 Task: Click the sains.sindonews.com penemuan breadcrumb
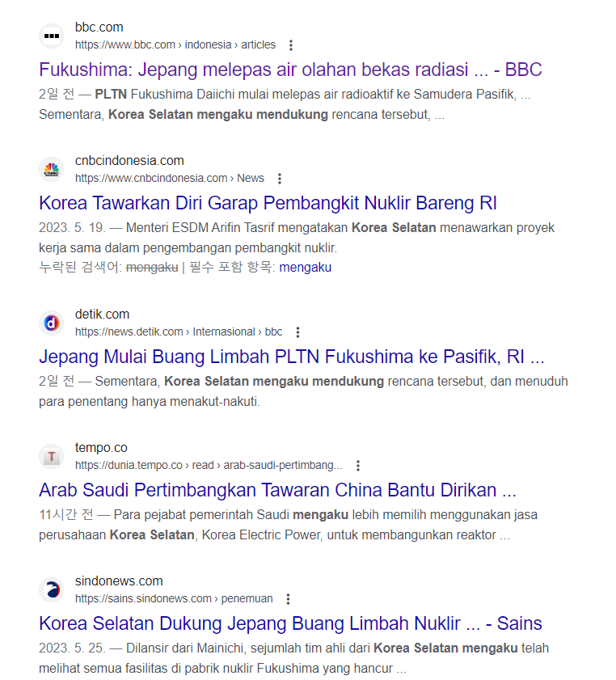click(x=174, y=599)
